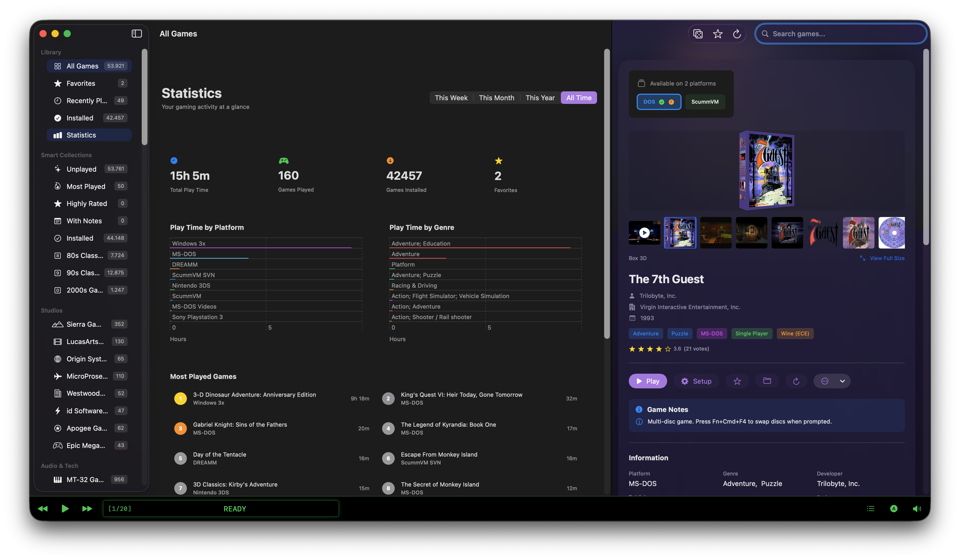Skip to next track with the fast-forward control
Image resolution: width=960 pixels, height=560 pixels.
(x=87, y=509)
